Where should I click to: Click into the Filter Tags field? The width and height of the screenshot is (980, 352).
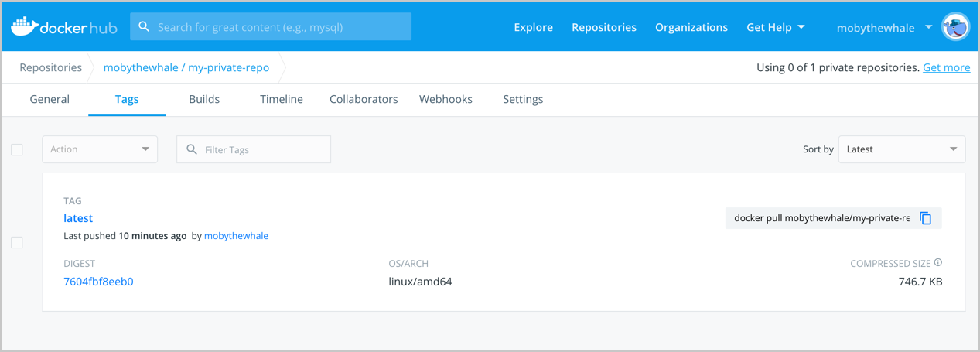point(263,149)
